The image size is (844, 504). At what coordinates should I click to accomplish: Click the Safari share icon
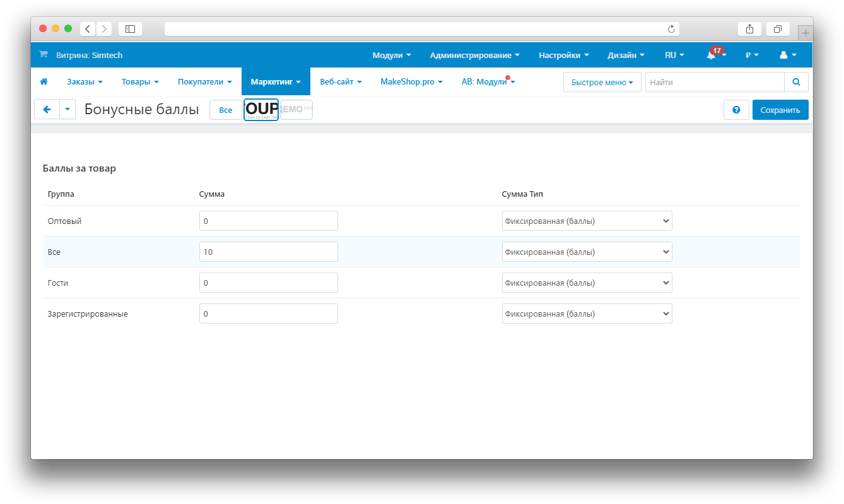749,29
